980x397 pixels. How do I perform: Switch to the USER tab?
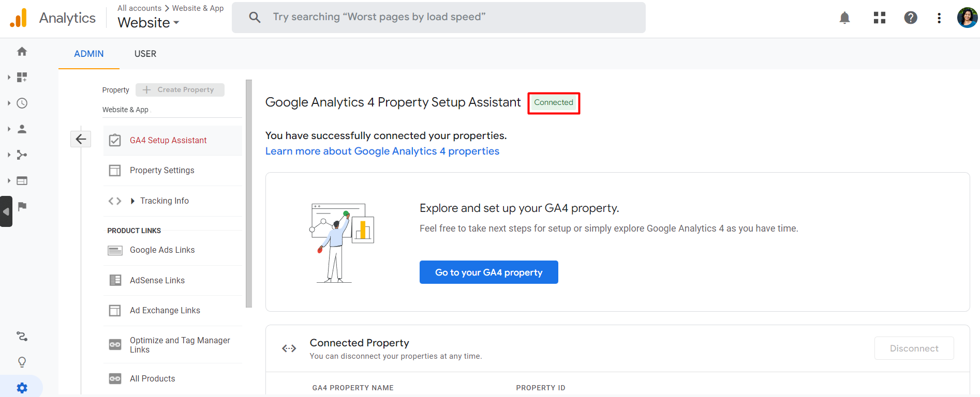tap(145, 54)
